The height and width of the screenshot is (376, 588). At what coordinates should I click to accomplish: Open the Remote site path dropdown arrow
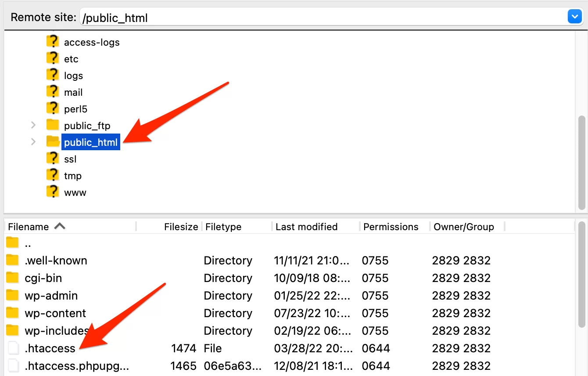574,17
